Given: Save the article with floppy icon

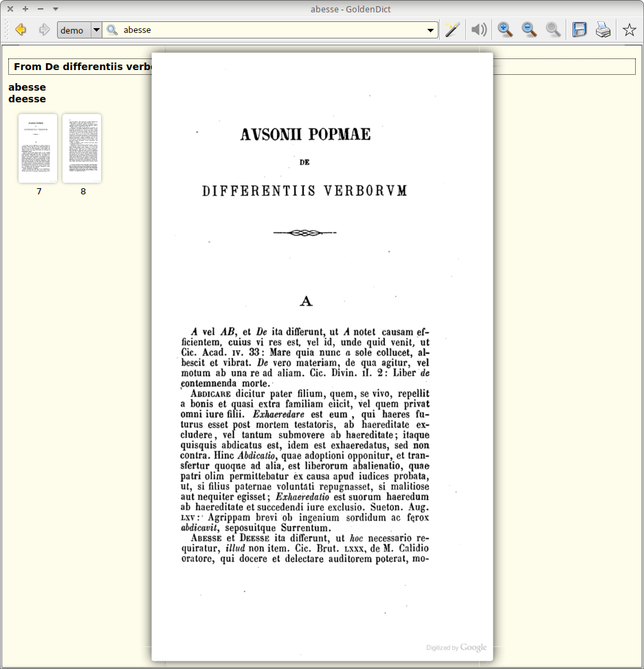Looking at the screenshot, I should pyautogui.click(x=579, y=30).
